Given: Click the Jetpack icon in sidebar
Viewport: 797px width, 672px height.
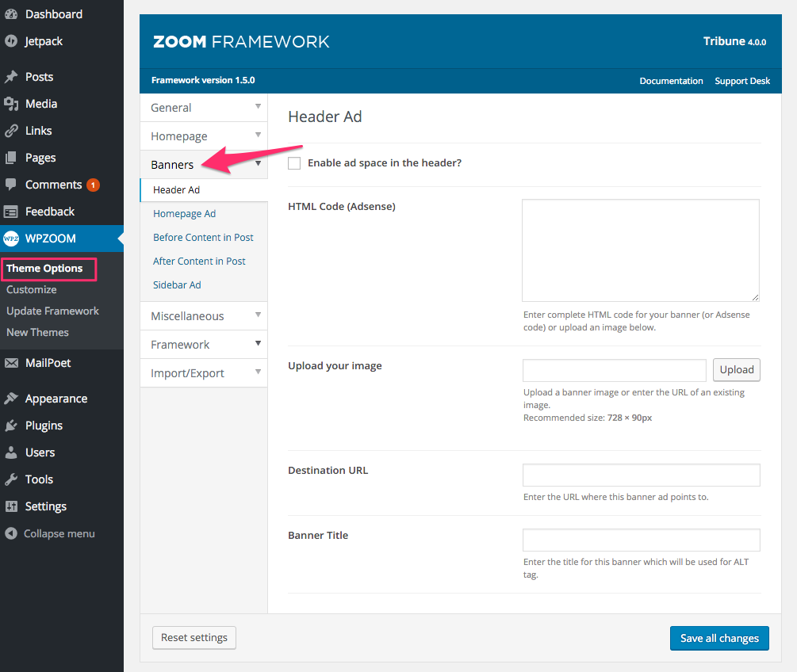Looking at the screenshot, I should tap(11, 41).
